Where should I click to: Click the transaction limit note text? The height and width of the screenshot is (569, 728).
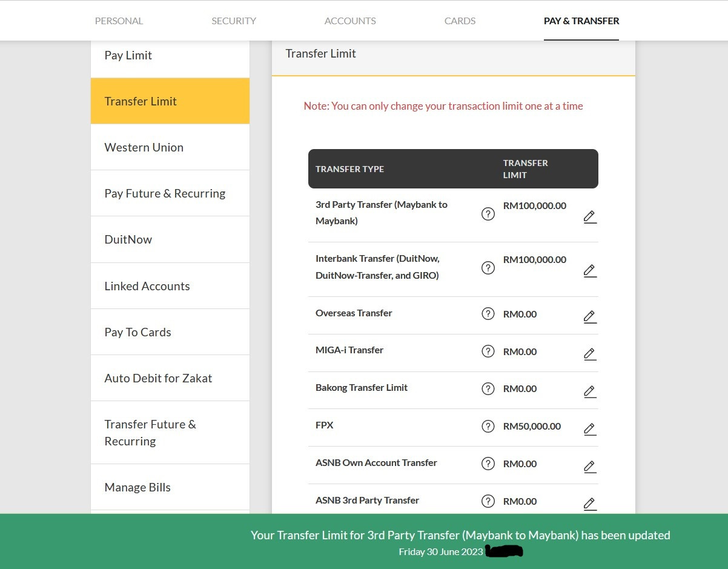click(x=443, y=106)
